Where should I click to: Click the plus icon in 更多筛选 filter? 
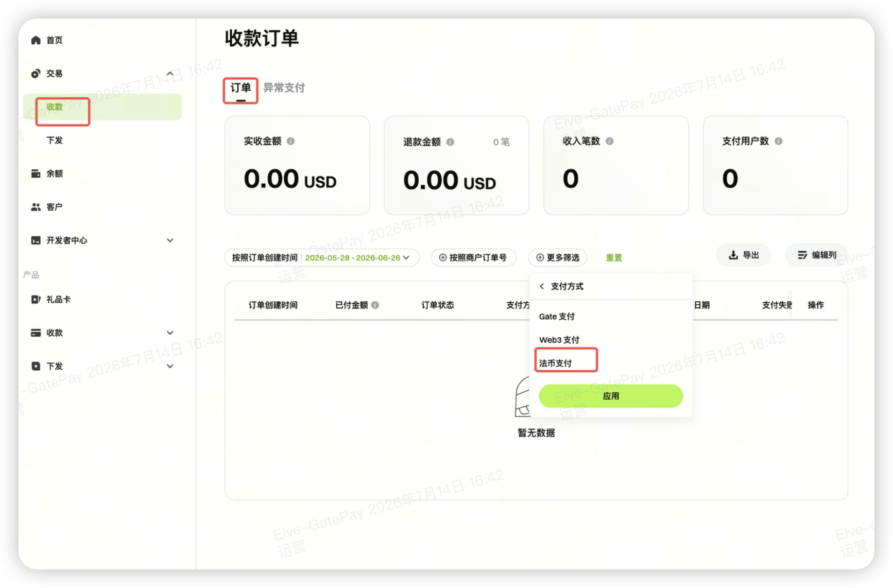coord(540,257)
